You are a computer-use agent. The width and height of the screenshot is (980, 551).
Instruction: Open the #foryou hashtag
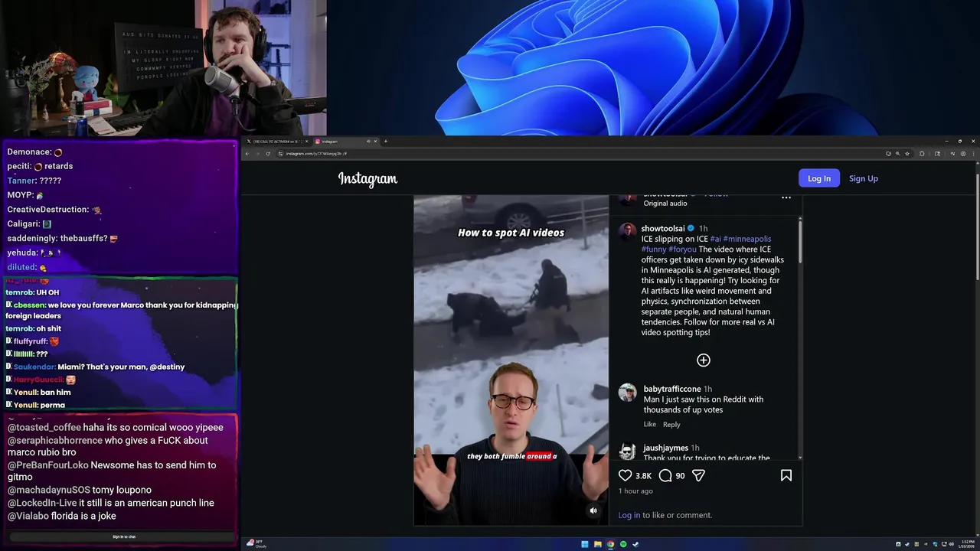pos(682,249)
